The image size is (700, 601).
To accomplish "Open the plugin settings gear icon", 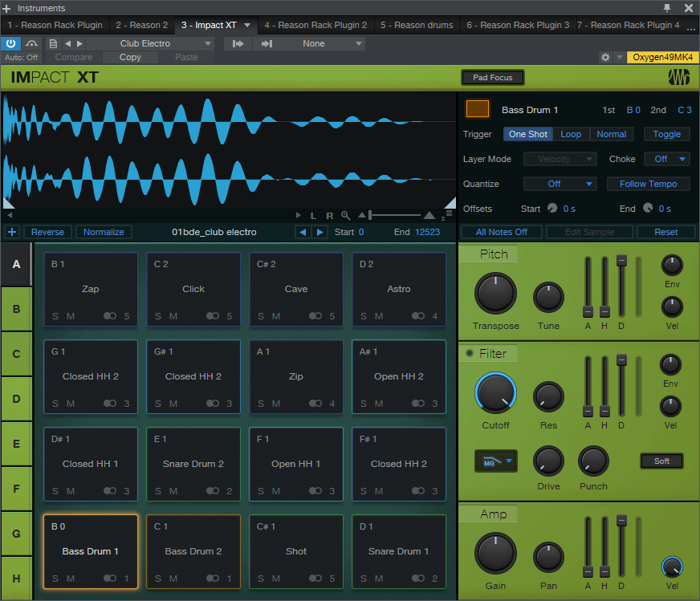I will pos(605,57).
